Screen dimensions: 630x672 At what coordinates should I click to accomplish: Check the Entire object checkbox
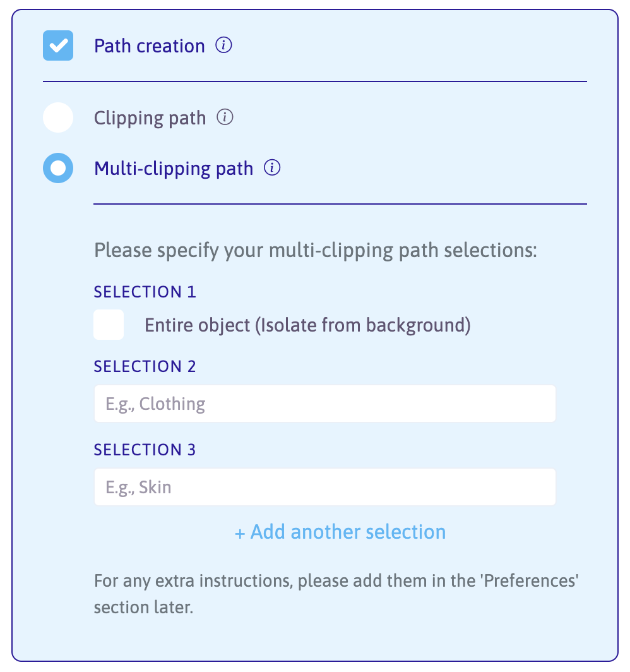coord(109,325)
